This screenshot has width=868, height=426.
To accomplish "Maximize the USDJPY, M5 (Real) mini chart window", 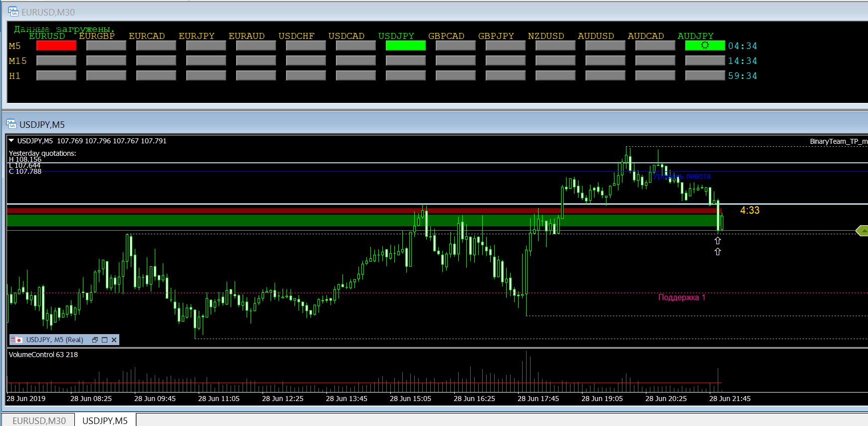I will 104,340.
